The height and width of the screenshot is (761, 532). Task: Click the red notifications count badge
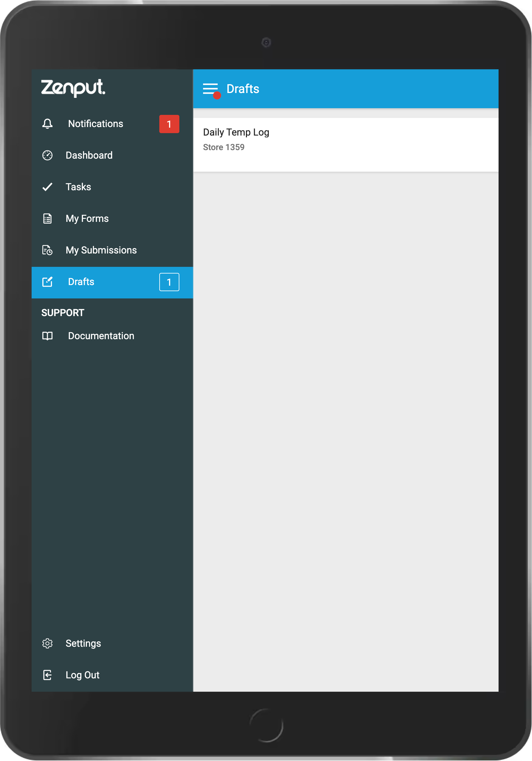tap(169, 124)
